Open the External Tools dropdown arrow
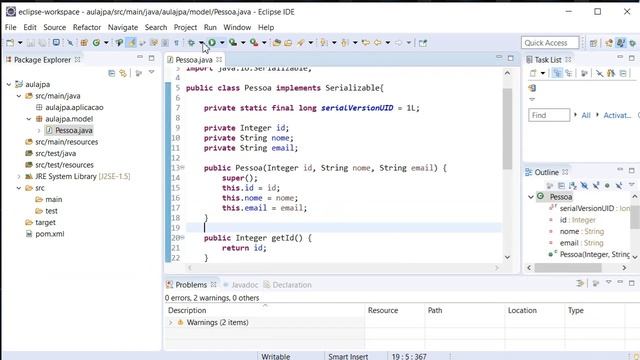This screenshot has width=640, height=360. [264, 42]
